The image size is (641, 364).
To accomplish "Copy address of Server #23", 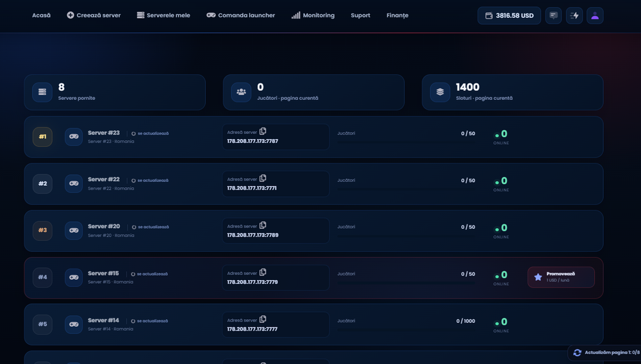I will click(x=263, y=131).
